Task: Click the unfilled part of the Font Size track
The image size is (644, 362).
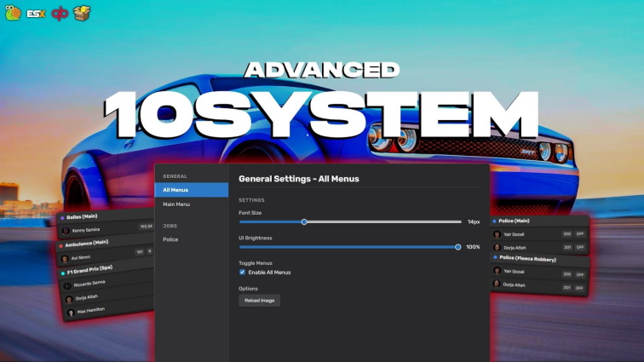Action: tap(384, 221)
